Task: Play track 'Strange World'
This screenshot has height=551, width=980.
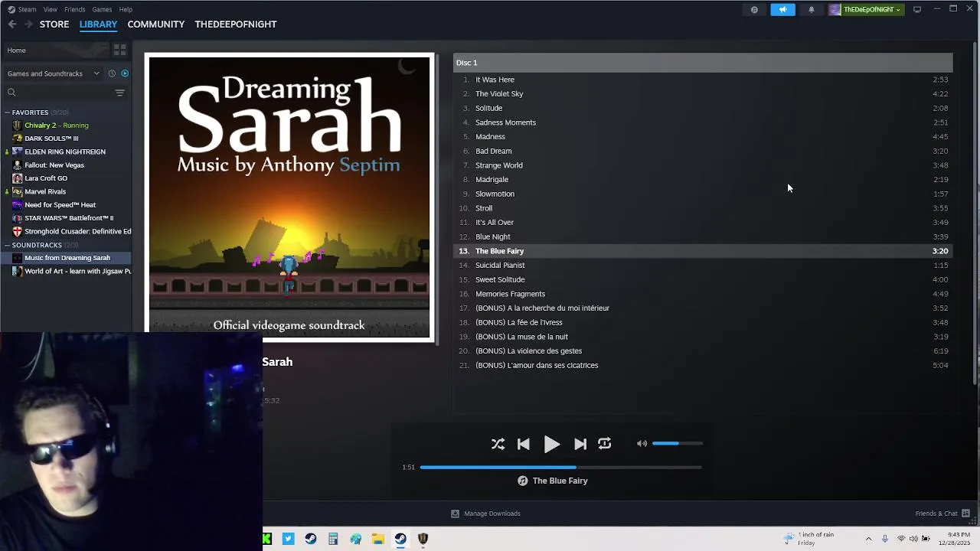Action: pos(703,165)
